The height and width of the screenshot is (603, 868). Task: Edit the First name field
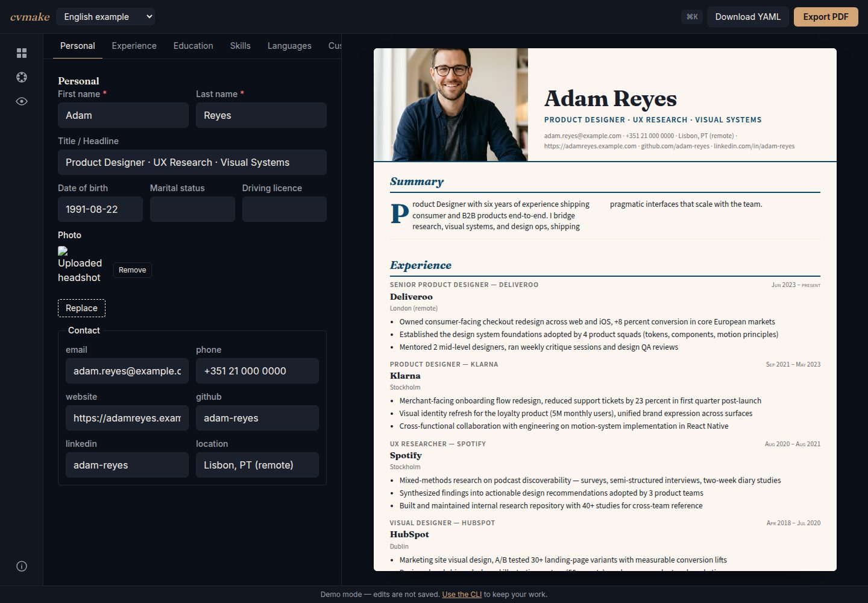pyautogui.click(x=123, y=115)
